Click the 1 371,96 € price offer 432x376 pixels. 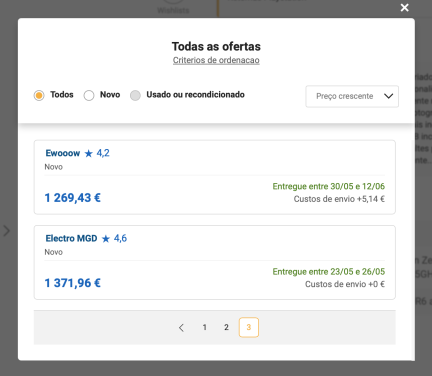73,283
